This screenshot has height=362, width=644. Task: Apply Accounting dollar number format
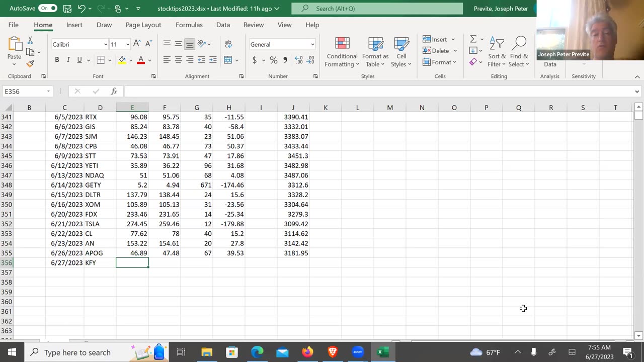255,60
